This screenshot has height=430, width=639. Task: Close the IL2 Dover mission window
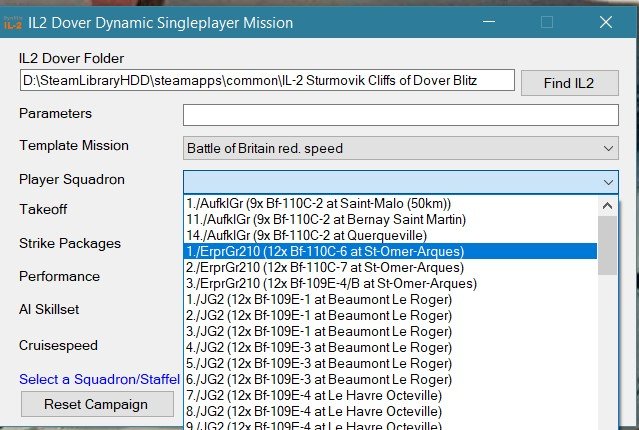click(606, 22)
